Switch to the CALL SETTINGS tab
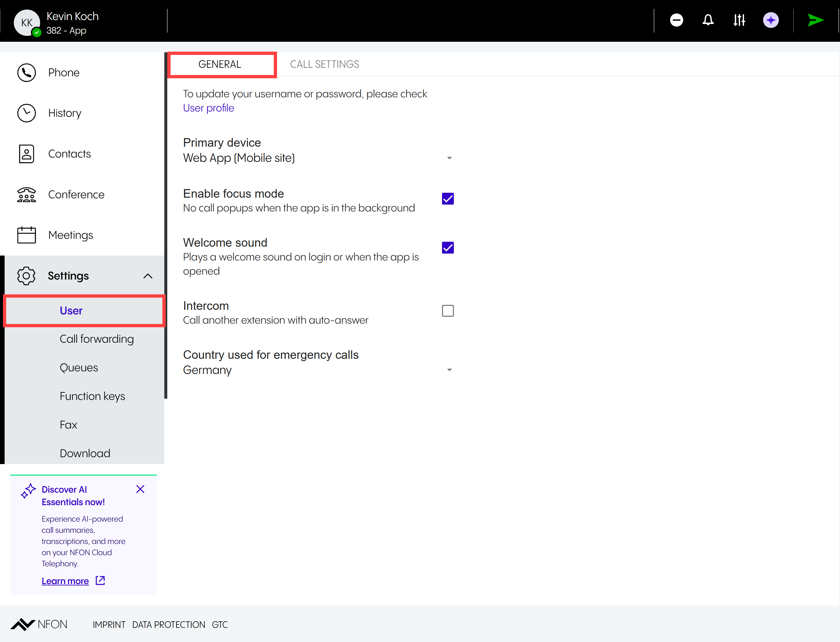The image size is (840, 642). (325, 64)
